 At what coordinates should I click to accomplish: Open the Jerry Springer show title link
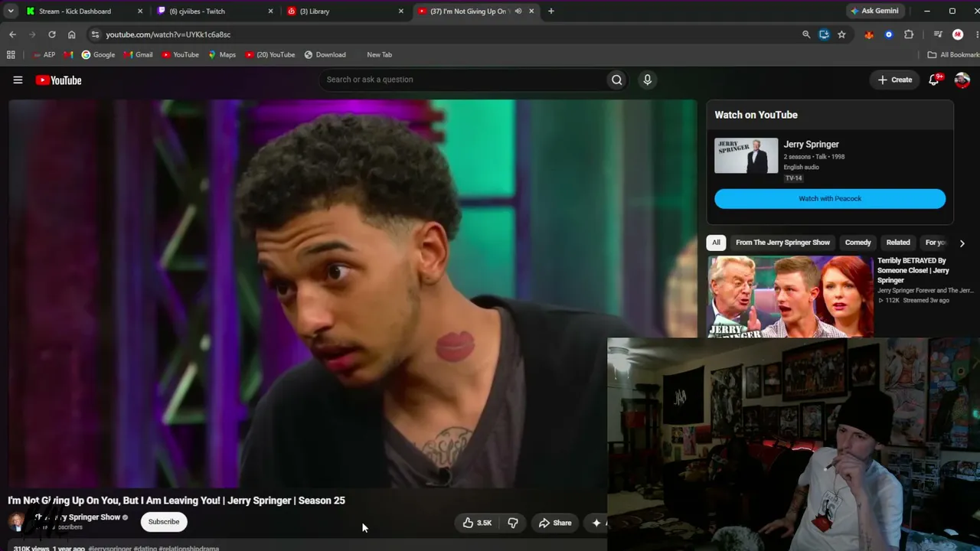811,144
